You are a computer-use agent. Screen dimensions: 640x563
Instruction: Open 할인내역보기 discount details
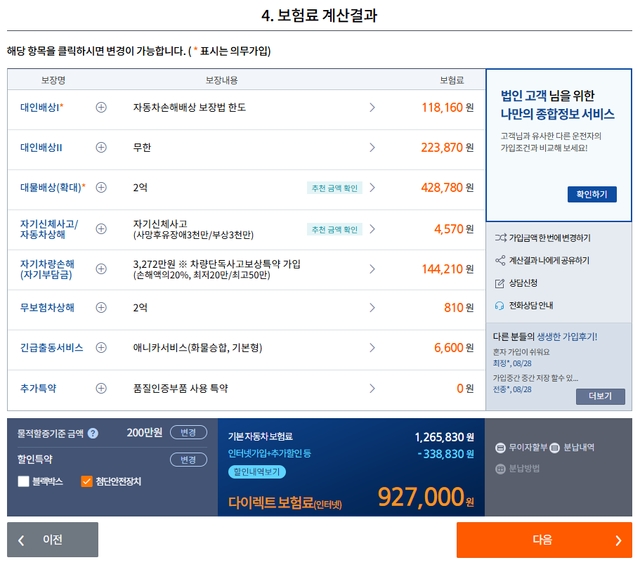tap(257, 472)
